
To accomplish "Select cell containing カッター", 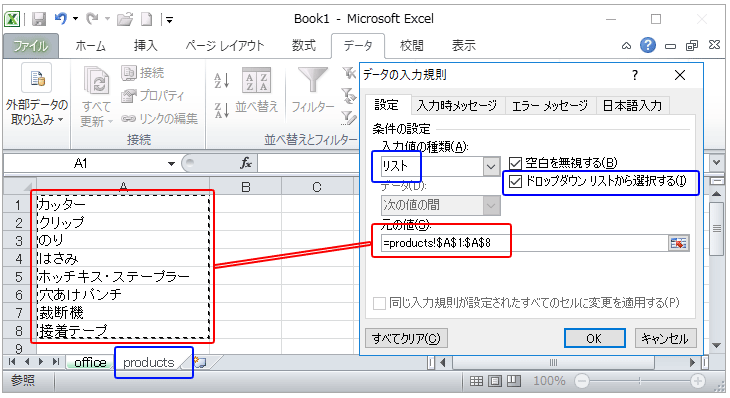I will 123,204.
